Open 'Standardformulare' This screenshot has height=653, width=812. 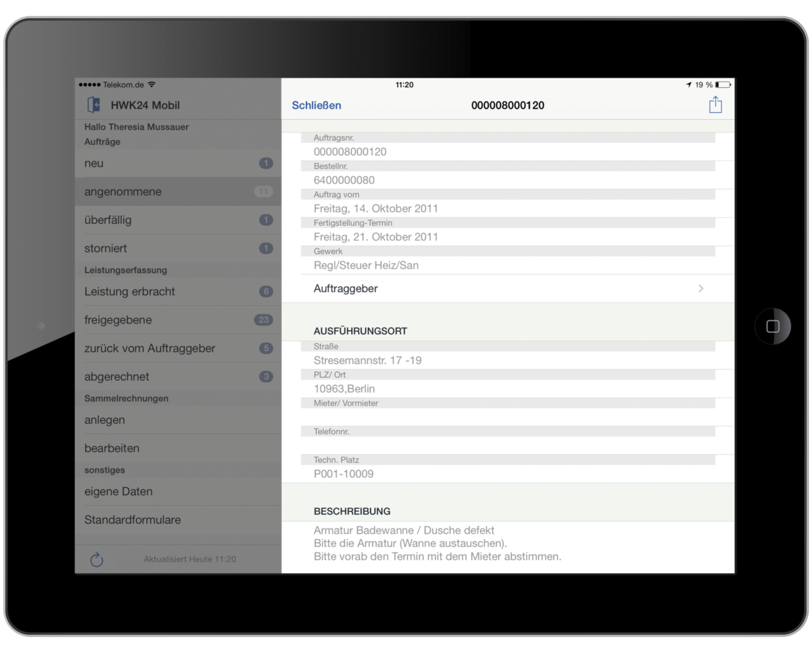[178, 519]
